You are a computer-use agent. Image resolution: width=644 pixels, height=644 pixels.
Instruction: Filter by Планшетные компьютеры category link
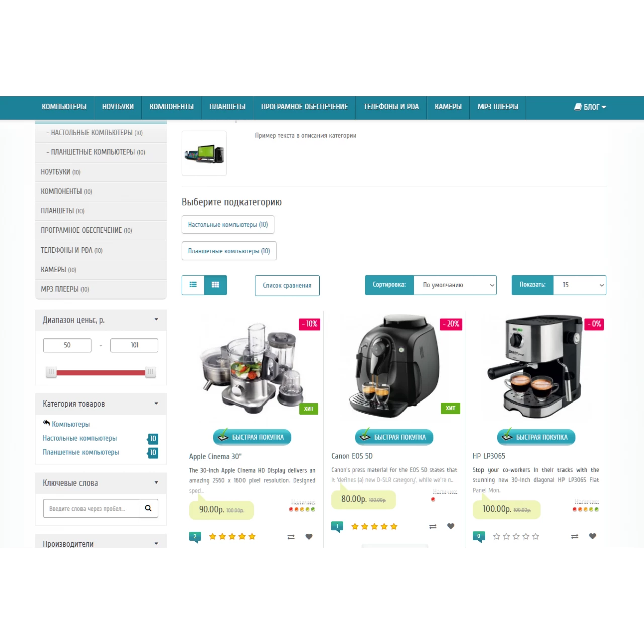point(80,452)
